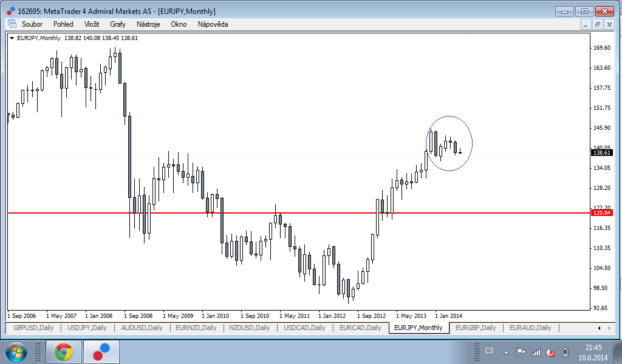The width and height of the screenshot is (622, 364).
Task: Switch to the GBPUSD,Daily chart tab
Action: (x=34, y=328)
